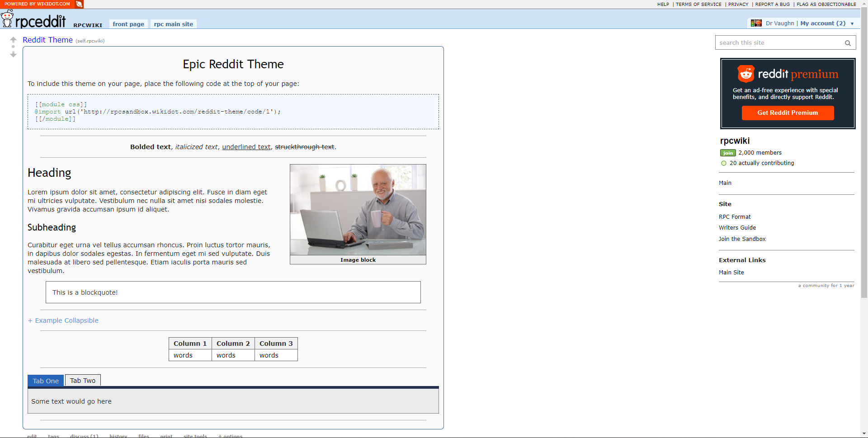
Task: Click the Column 1 table header
Action: coord(190,344)
